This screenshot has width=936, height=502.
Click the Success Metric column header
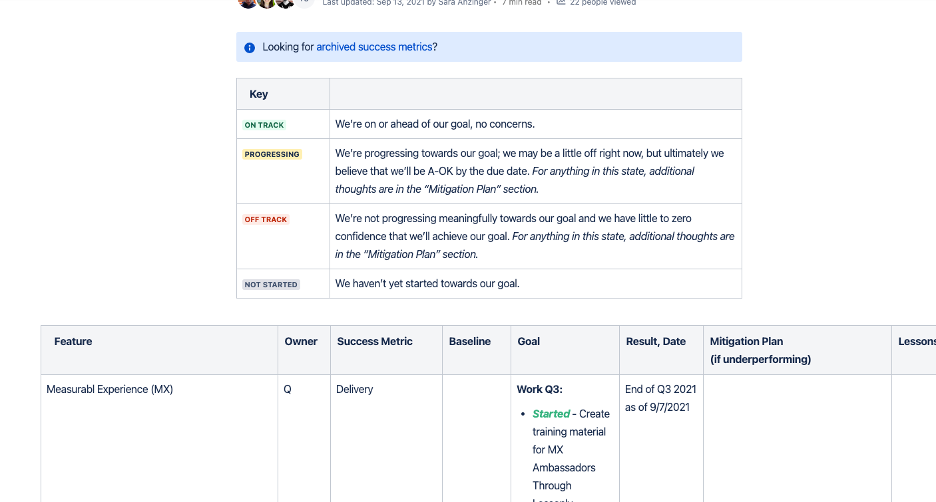[386, 350]
